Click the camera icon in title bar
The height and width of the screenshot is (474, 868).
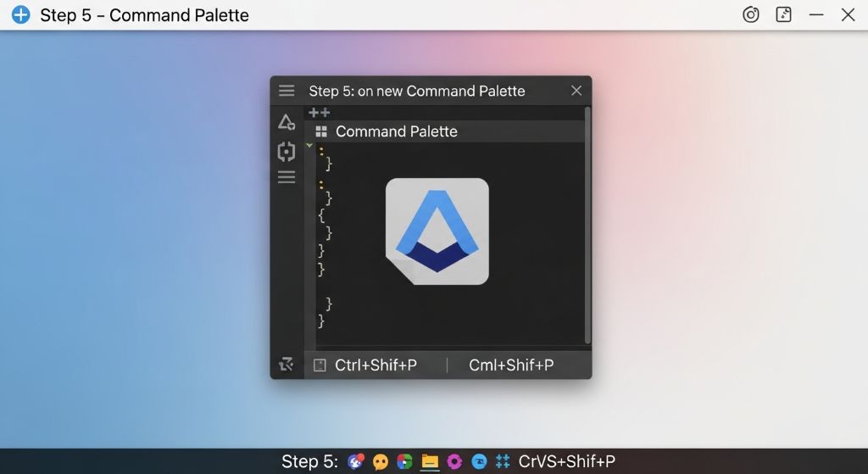coord(750,14)
